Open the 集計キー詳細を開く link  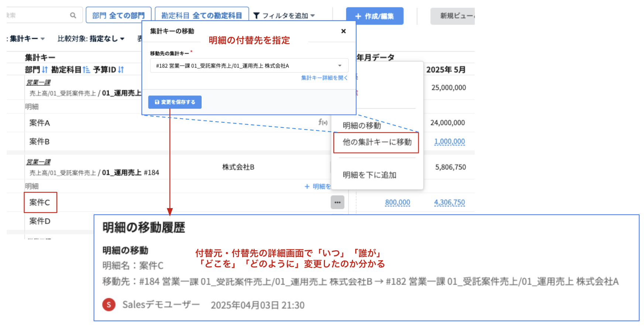324,78
